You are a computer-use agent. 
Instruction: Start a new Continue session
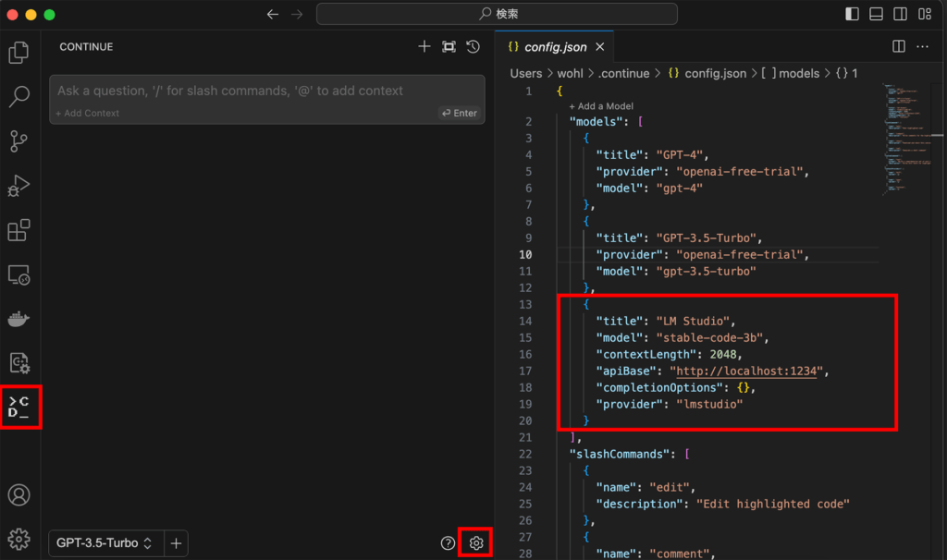click(x=424, y=46)
